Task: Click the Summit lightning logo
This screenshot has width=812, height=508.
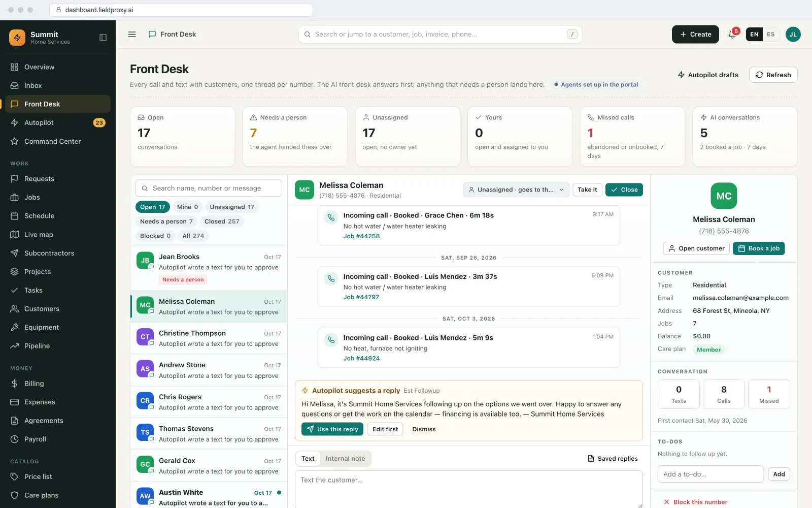Action: 17,38
